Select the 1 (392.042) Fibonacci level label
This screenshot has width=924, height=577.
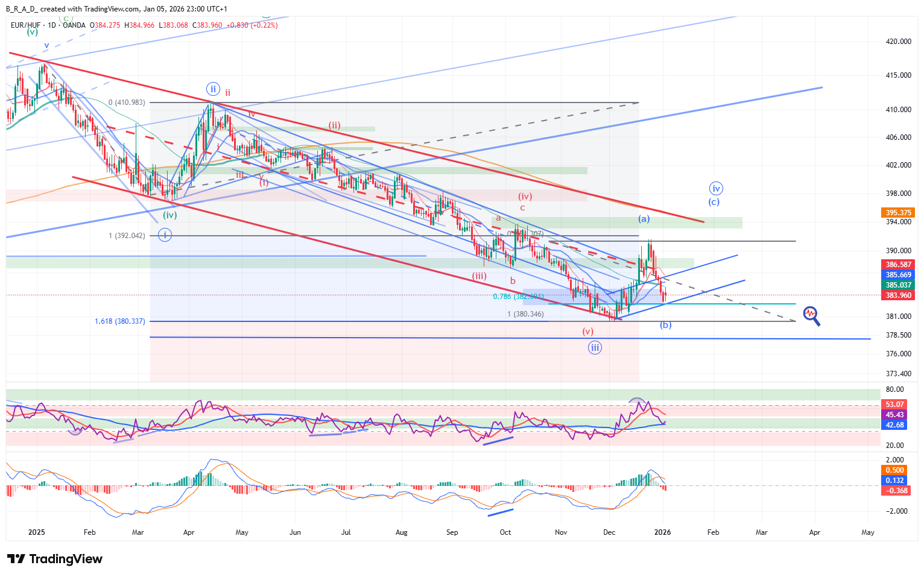pyautogui.click(x=127, y=236)
